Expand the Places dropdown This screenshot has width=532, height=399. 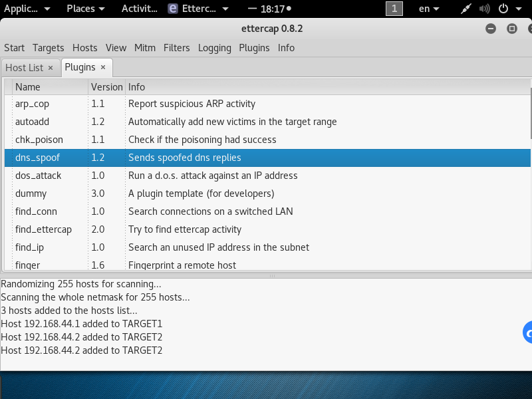pos(85,9)
